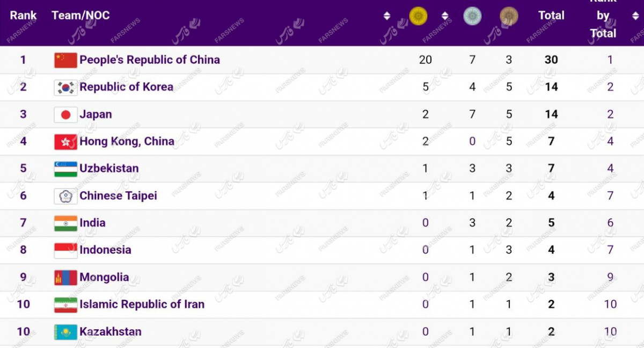Click the Team/NOC column header

pos(80,16)
